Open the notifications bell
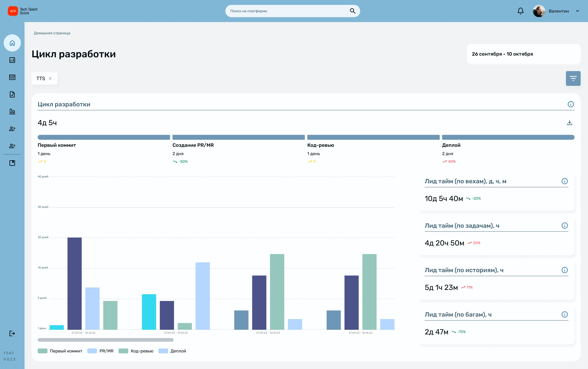588x369 pixels. pyautogui.click(x=520, y=11)
